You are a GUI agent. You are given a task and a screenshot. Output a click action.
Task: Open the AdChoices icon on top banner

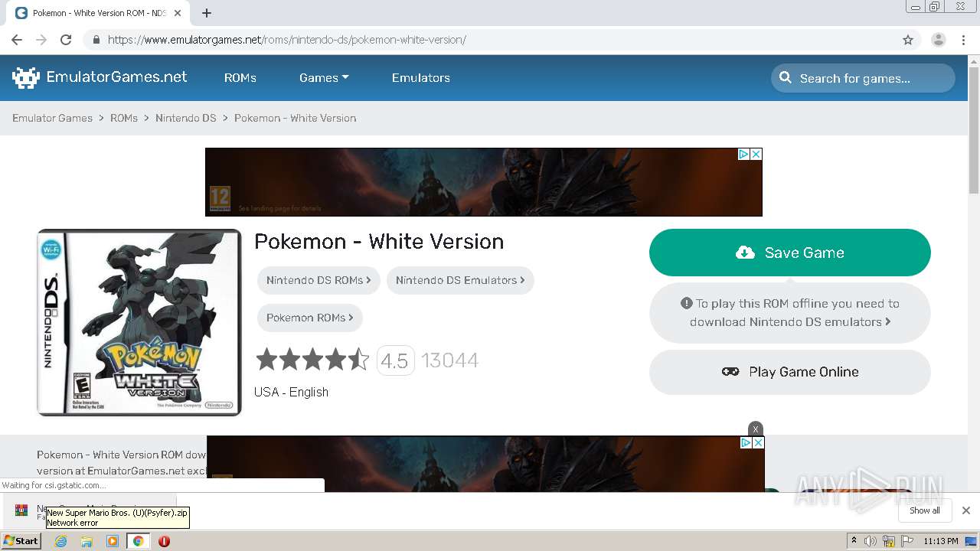click(743, 154)
